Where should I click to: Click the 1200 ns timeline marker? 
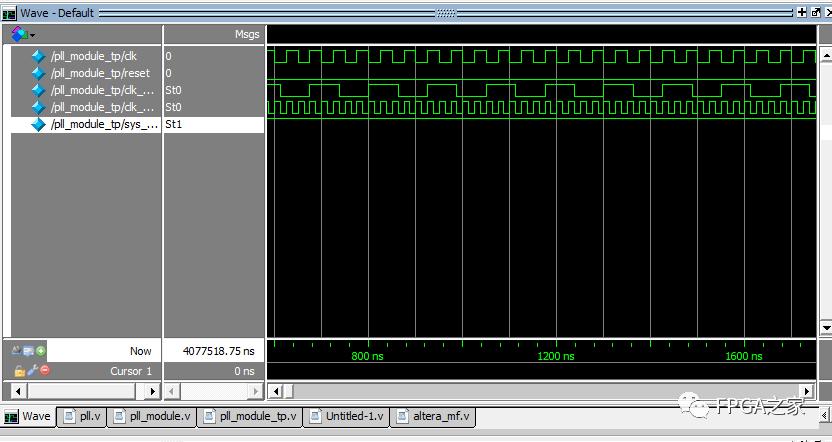tap(555, 356)
